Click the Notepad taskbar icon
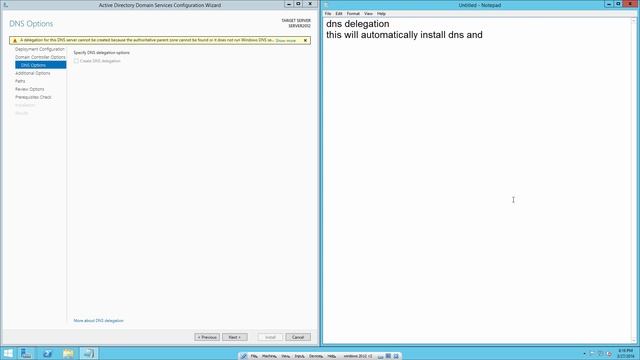 (89, 353)
